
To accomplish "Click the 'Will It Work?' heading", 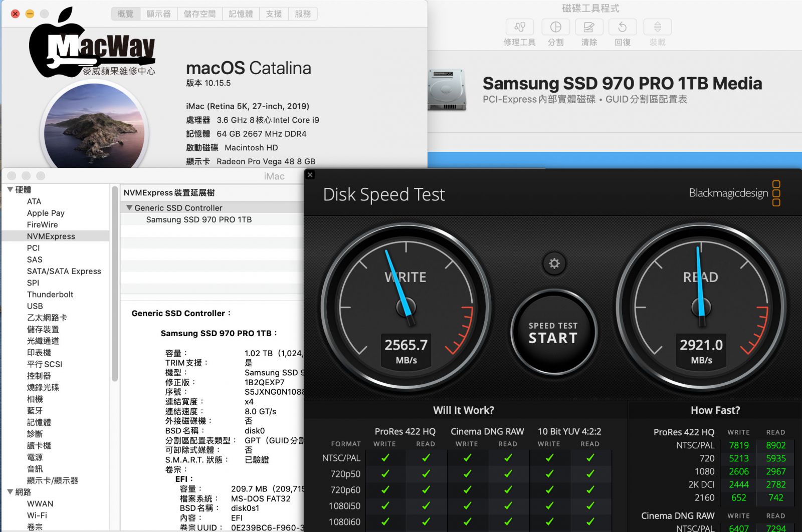I will (464, 410).
